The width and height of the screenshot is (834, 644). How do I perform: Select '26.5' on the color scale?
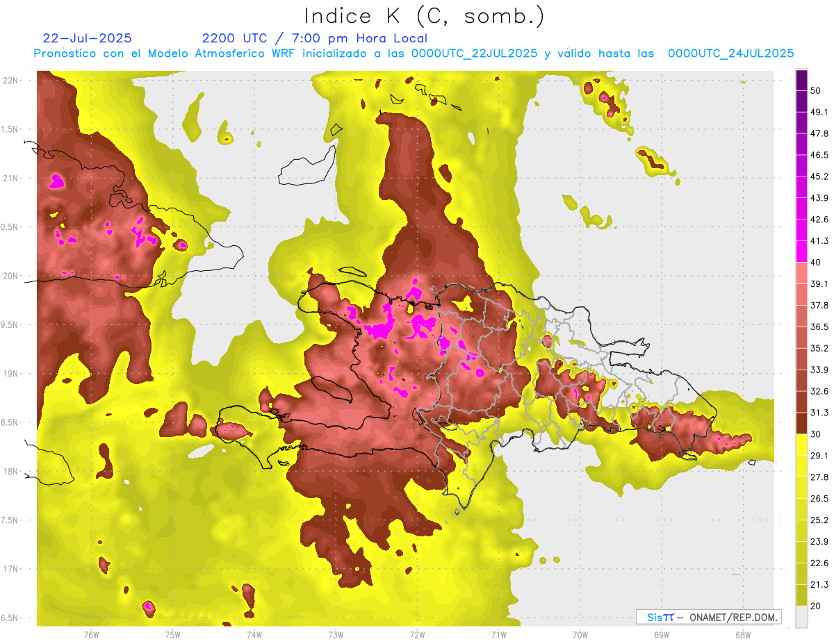(x=819, y=499)
